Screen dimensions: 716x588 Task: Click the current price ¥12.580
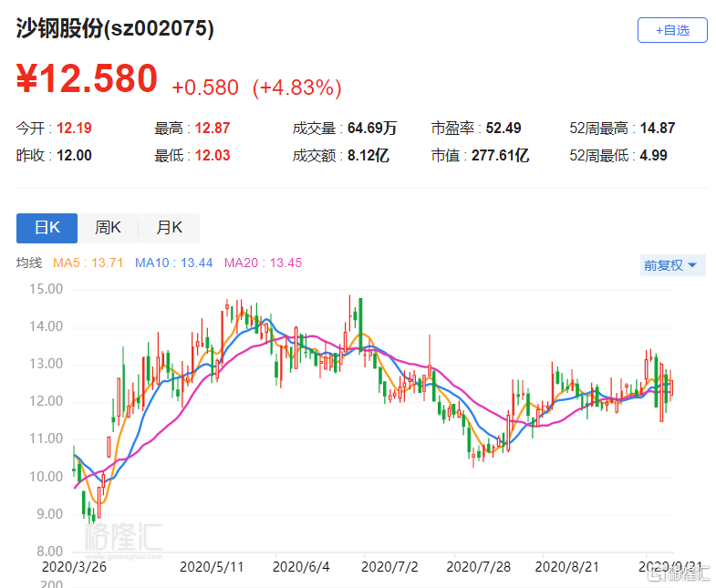pos(87,78)
